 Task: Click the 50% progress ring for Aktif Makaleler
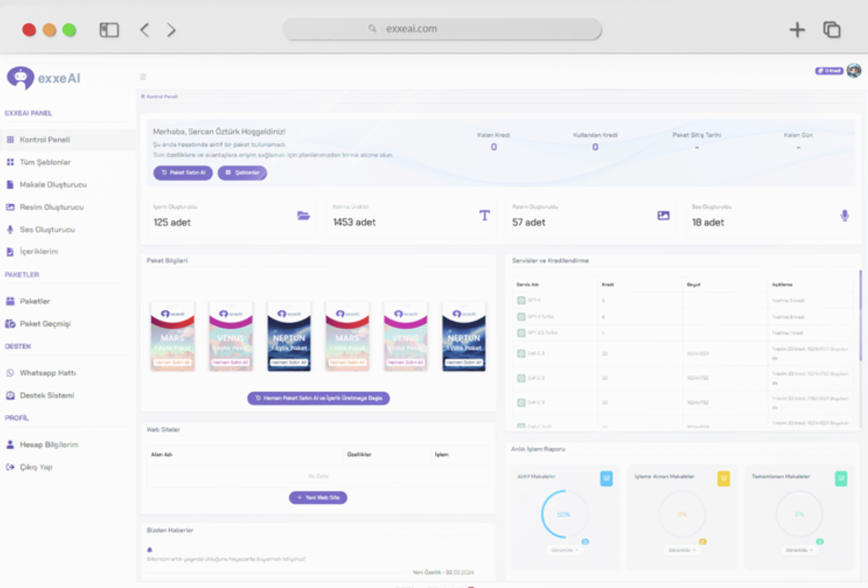(x=565, y=514)
